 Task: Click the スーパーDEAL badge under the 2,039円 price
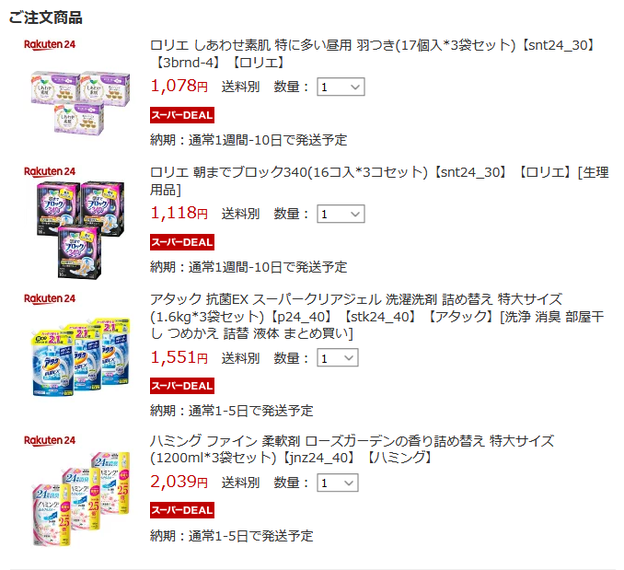(x=182, y=510)
